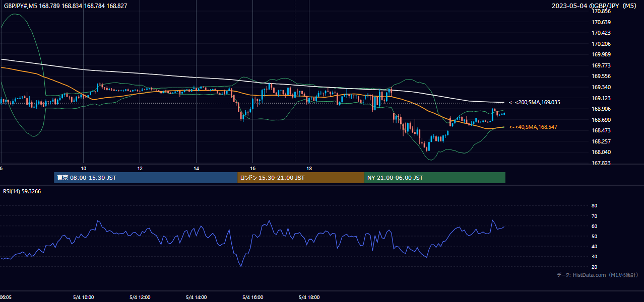Click the 5/4 10:00 bottom time label

[83, 297]
